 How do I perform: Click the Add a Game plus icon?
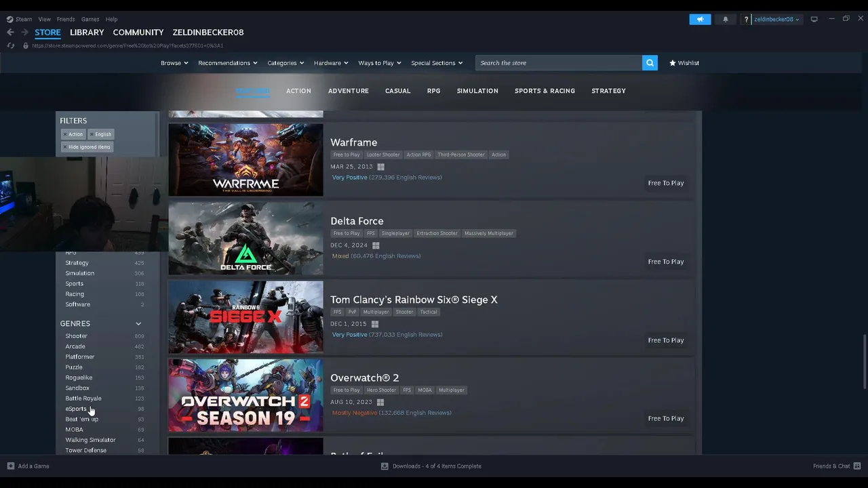[x=10, y=466]
